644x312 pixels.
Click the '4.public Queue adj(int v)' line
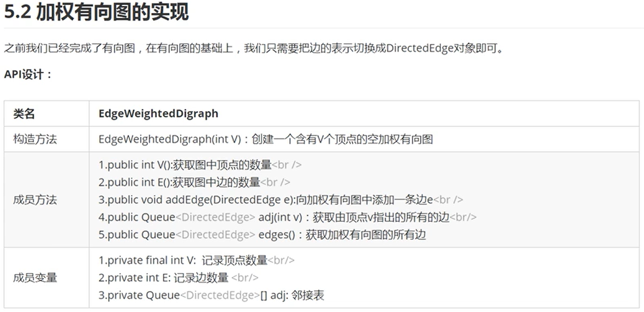click(x=288, y=217)
